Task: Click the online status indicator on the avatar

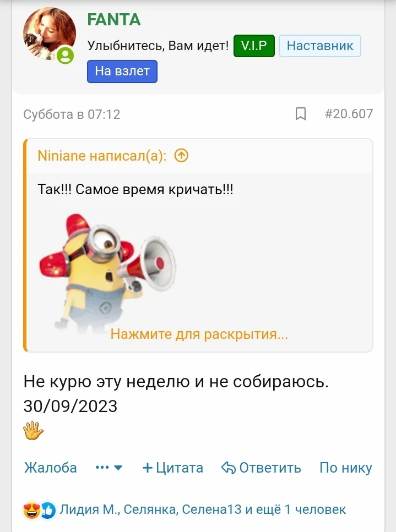Action: tap(65, 56)
